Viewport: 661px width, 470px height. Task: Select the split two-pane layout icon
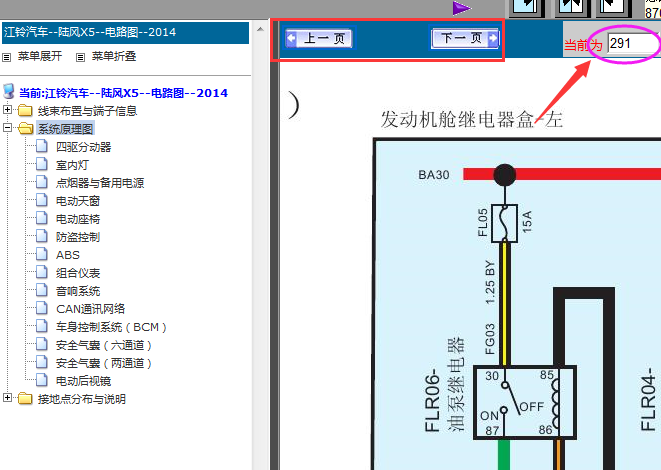[x=570, y=7]
